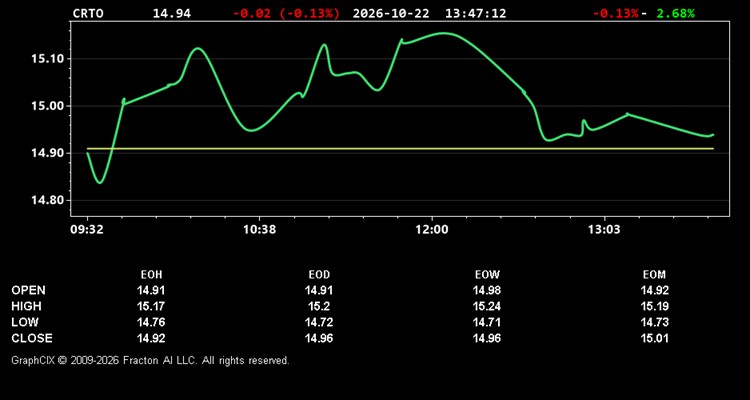Viewport: 750px width, 400px height.
Task: Click EOH low value 14.76
Action: click(151, 322)
